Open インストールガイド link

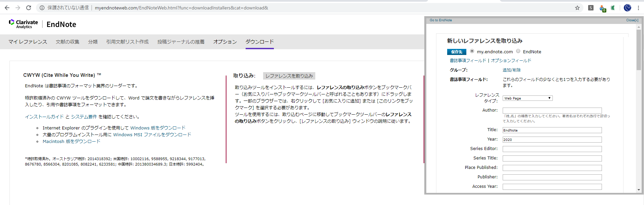pos(44,117)
